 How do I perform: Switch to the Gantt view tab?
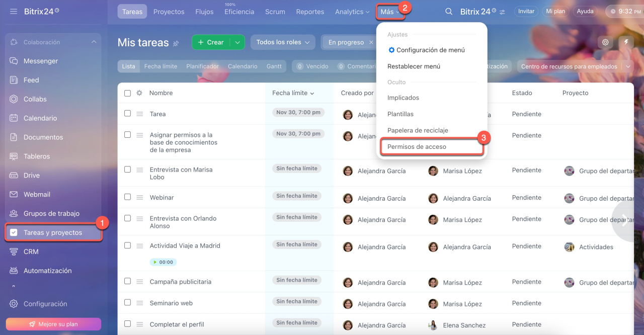coord(274,66)
